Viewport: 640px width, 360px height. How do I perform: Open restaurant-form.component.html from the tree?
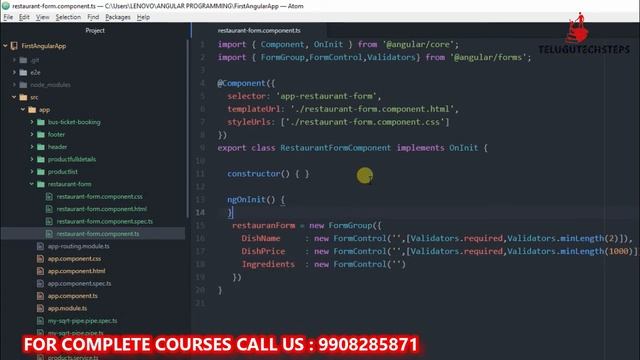(102, 209)
